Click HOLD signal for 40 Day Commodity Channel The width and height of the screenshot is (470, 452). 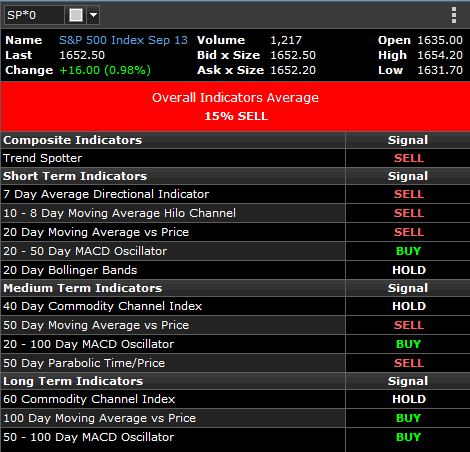(409, 306)
